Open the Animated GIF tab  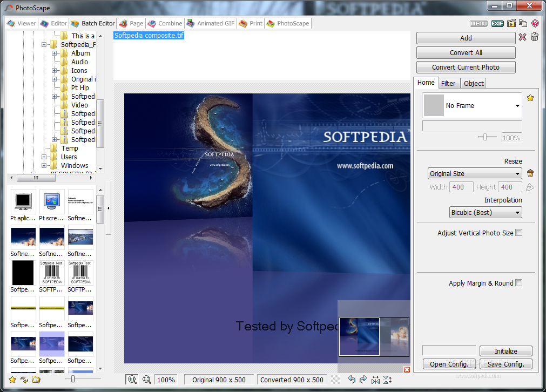coord(211,23)
